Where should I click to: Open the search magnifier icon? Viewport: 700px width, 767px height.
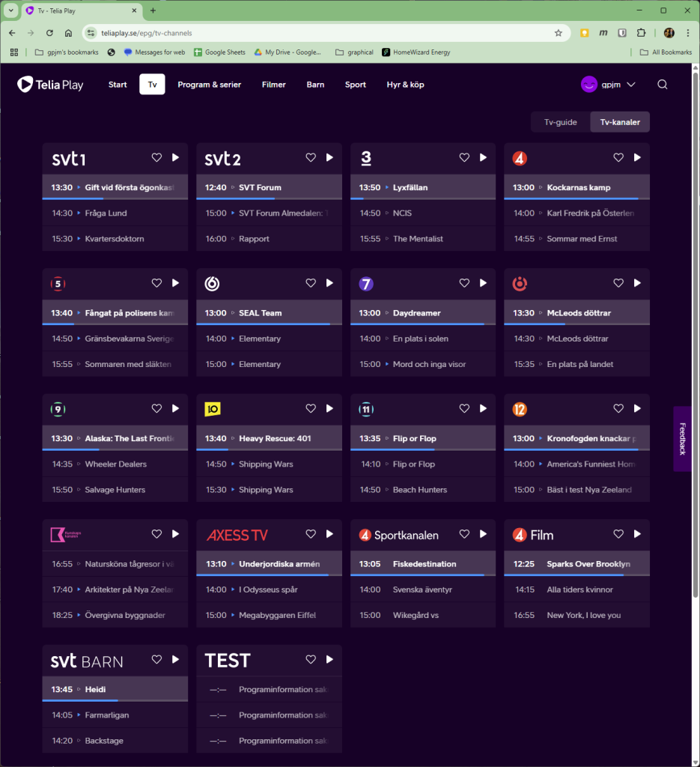pos(662,85)
